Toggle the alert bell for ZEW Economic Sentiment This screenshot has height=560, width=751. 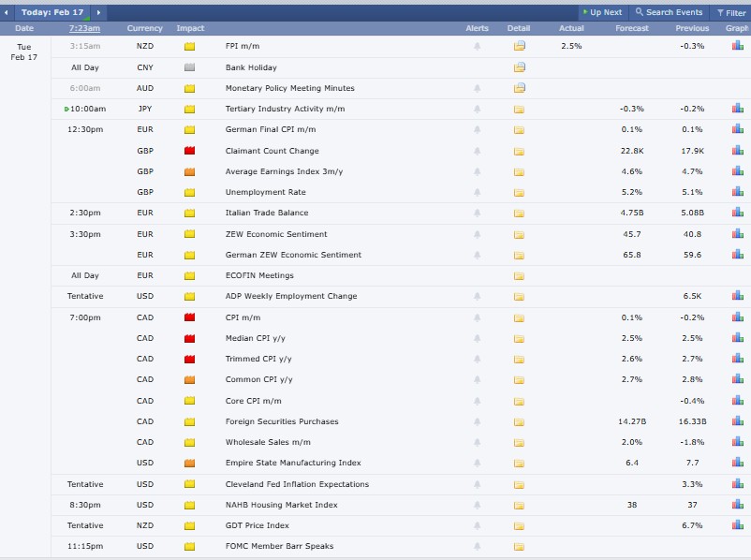pos(478,233)
